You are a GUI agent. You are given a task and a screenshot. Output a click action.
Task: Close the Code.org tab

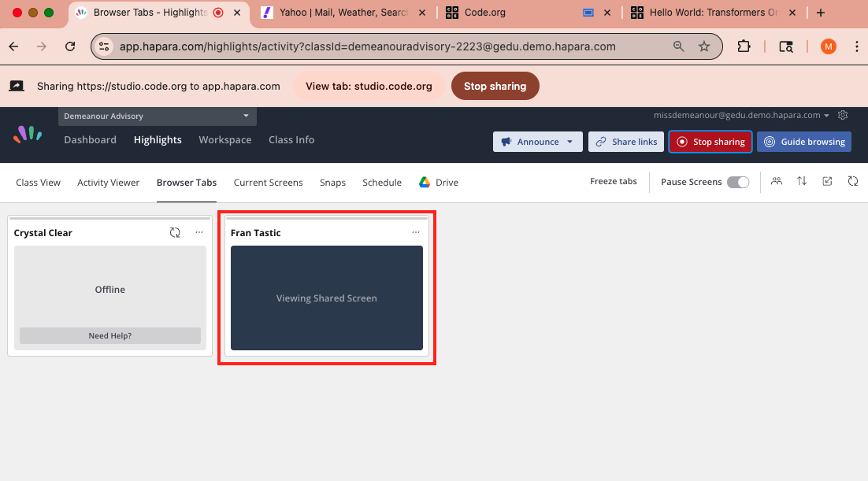point(607,12)
